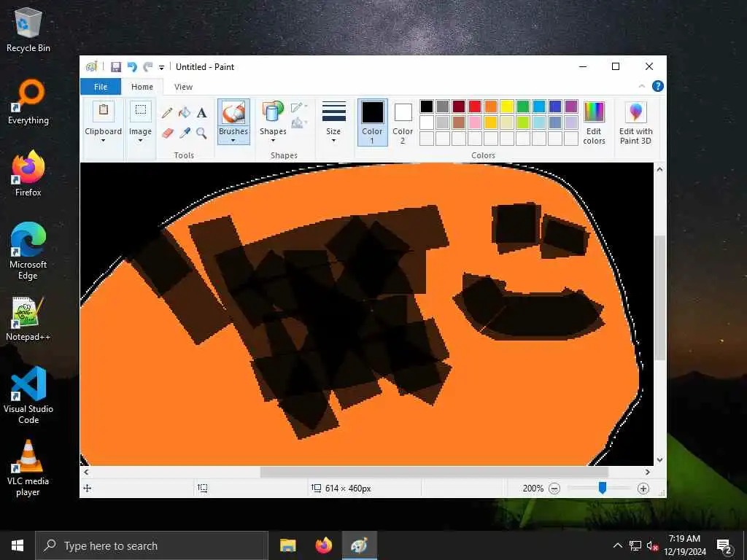Viewport: 747px width, 560px height.
Task: Click the Brushes tool icon
Action: coord(233,113)
